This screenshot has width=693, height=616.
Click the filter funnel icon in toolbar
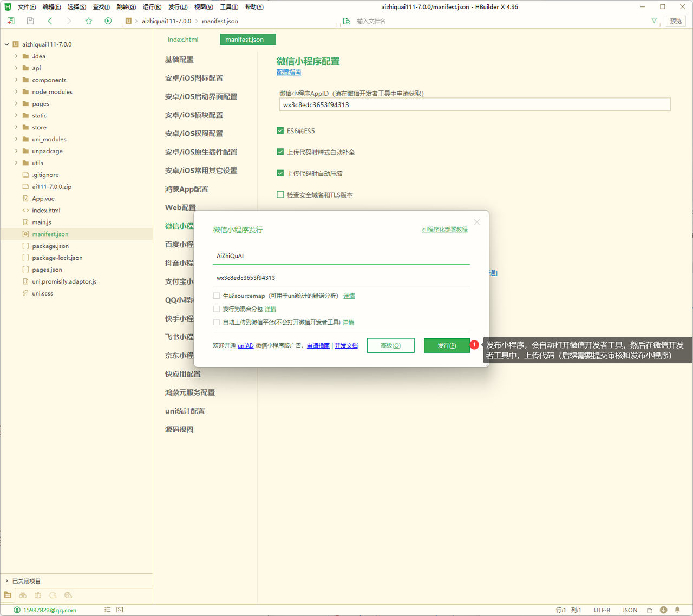pos(654,21)
